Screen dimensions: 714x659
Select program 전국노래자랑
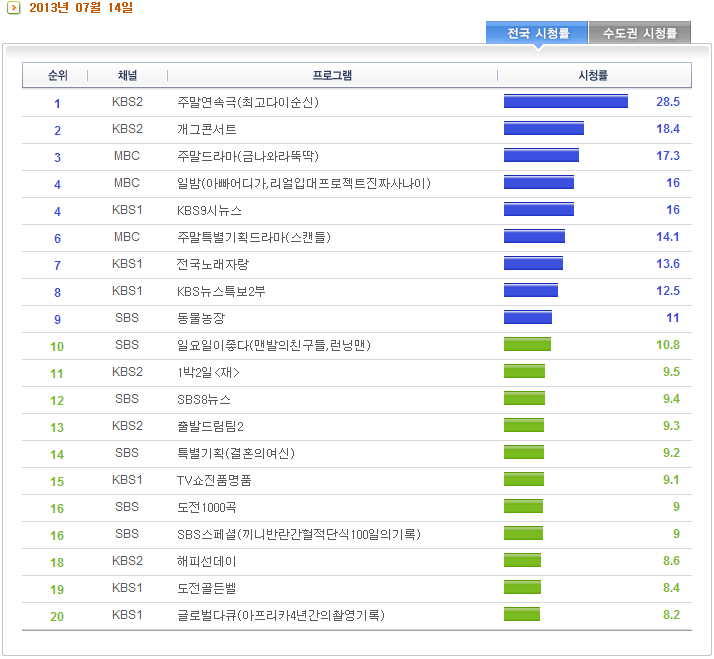(213, 264)
